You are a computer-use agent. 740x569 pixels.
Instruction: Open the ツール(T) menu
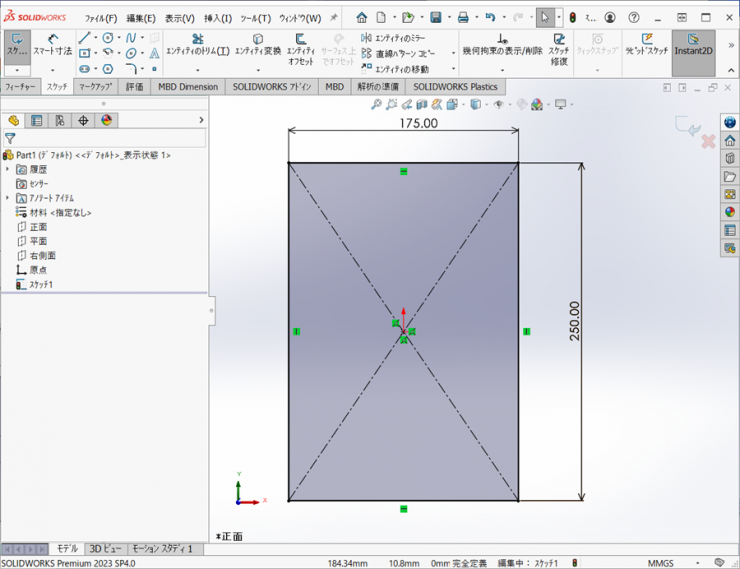251,18
